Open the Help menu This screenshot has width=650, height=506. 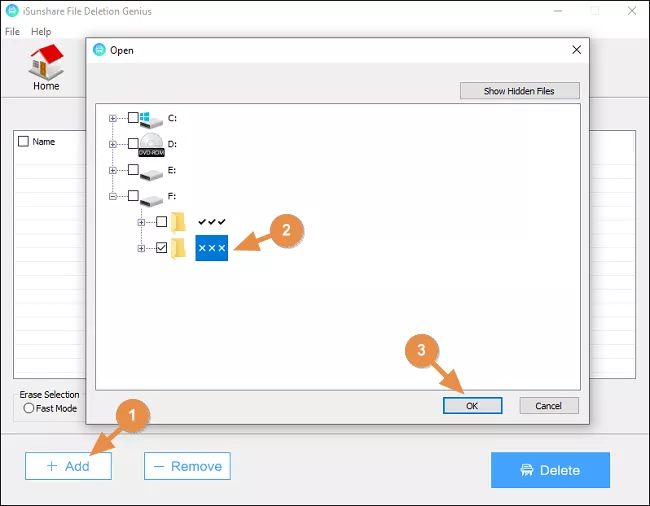click(x=41, y=32)
